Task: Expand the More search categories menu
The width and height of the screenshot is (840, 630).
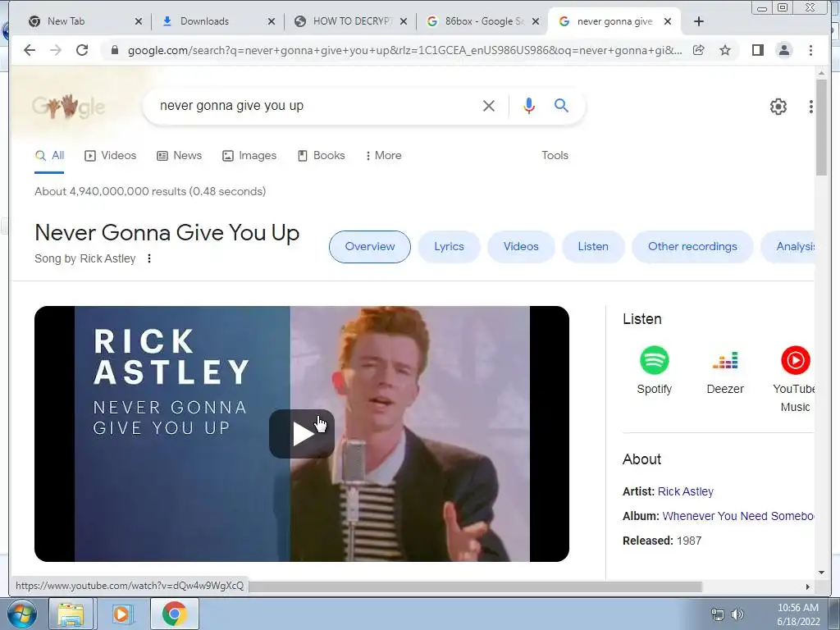Action: 384,155
